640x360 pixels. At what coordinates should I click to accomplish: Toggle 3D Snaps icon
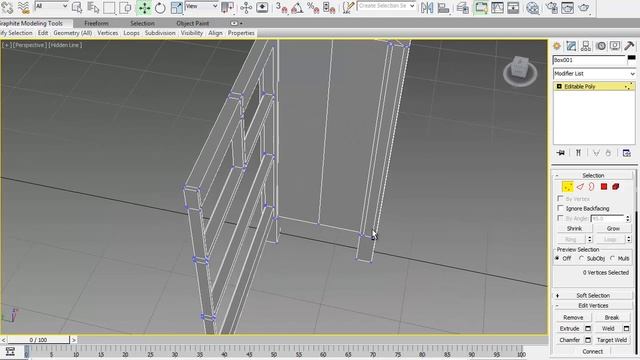[x=281, y=7]
